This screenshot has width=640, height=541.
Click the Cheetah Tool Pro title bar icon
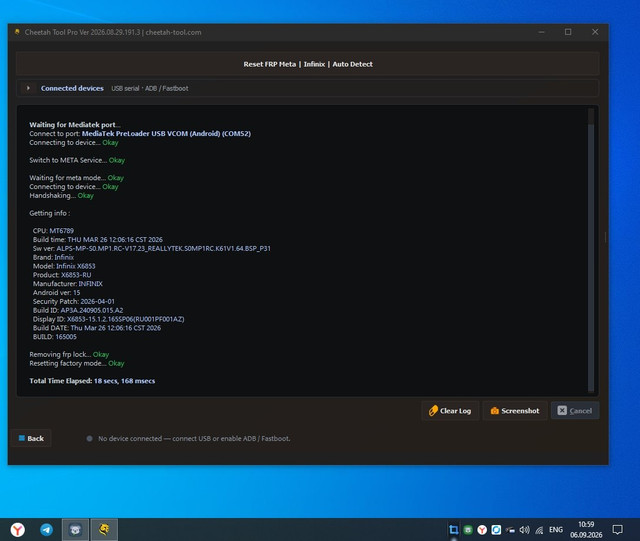[x=17, y=32]
